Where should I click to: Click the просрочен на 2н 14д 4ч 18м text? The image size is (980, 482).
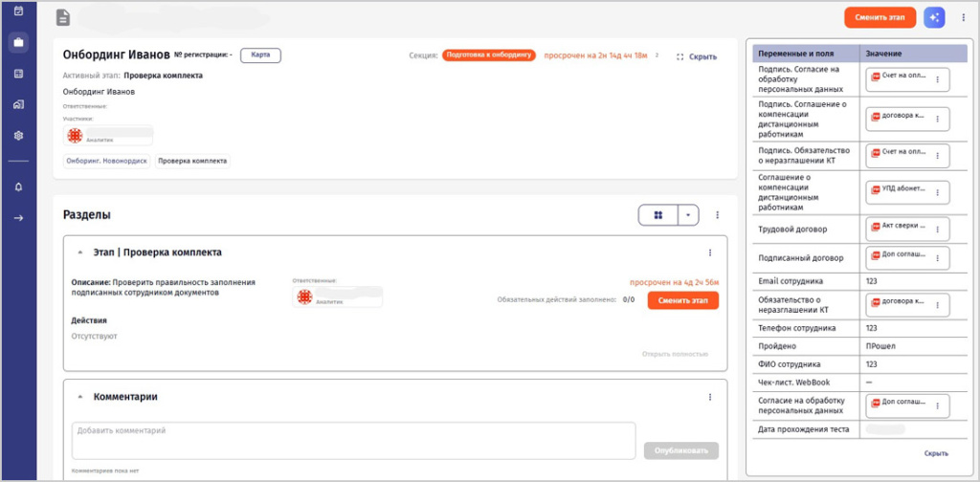point(595,55)
